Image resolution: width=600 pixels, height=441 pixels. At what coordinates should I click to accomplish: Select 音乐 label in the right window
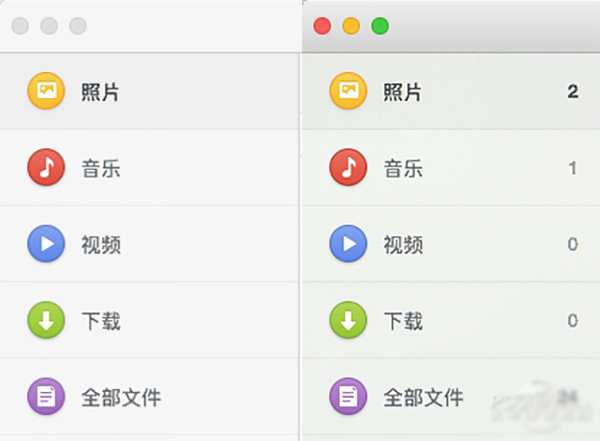[403, 168]
